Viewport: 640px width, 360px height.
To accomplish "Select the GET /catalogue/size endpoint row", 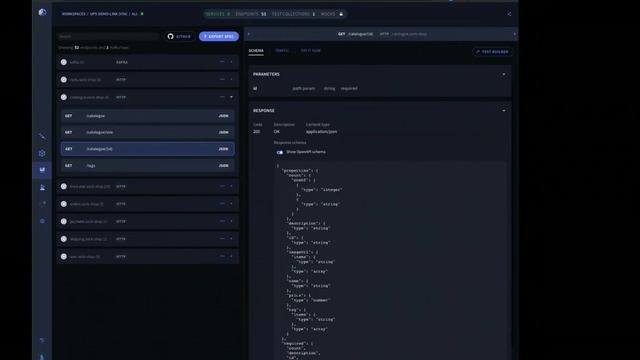I will tap(148, 132).
